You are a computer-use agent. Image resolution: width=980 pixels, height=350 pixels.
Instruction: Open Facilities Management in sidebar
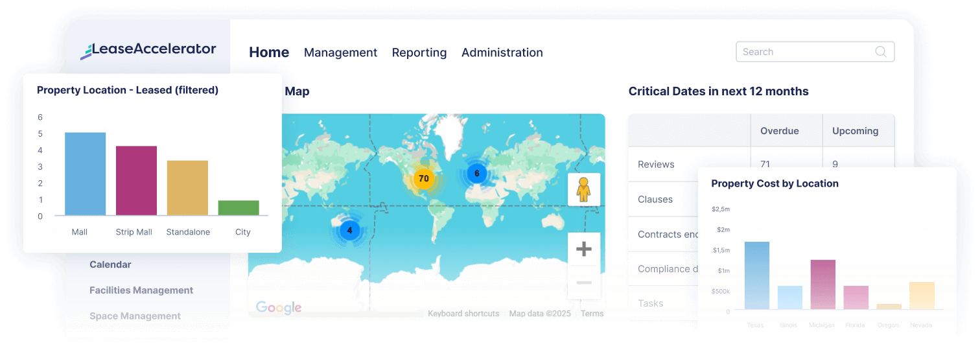pos(141,290)
